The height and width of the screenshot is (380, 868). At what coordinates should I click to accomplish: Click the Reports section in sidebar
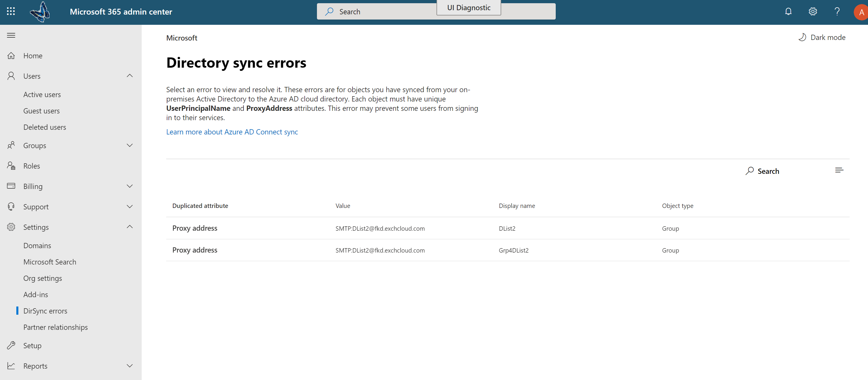click(35, 365)
